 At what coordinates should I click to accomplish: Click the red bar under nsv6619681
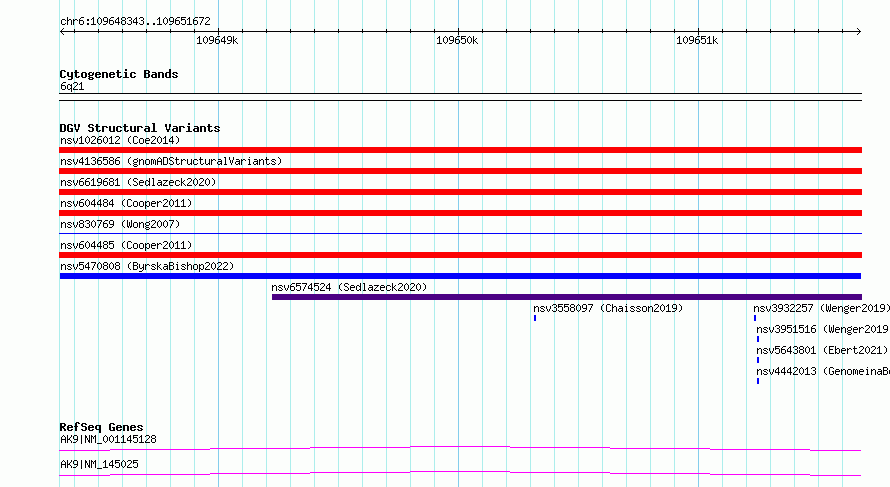point(460,192)
